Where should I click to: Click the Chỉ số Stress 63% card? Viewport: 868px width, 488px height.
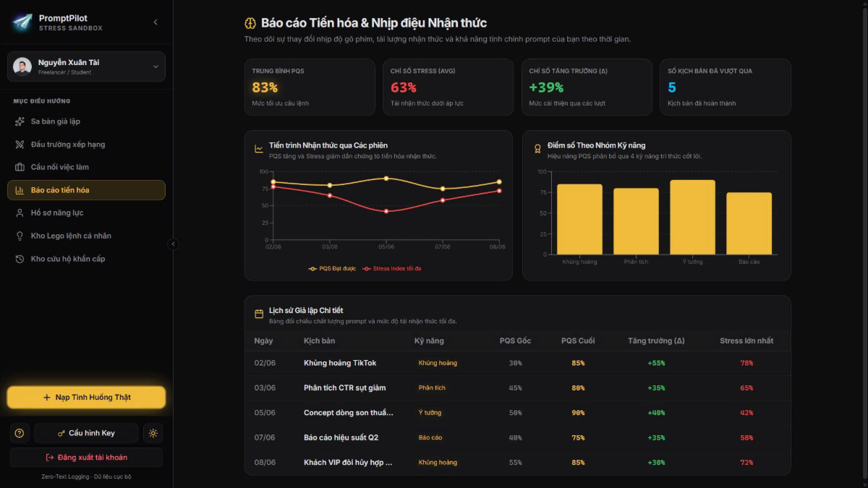pyautogui.click(x=448, y=87)
